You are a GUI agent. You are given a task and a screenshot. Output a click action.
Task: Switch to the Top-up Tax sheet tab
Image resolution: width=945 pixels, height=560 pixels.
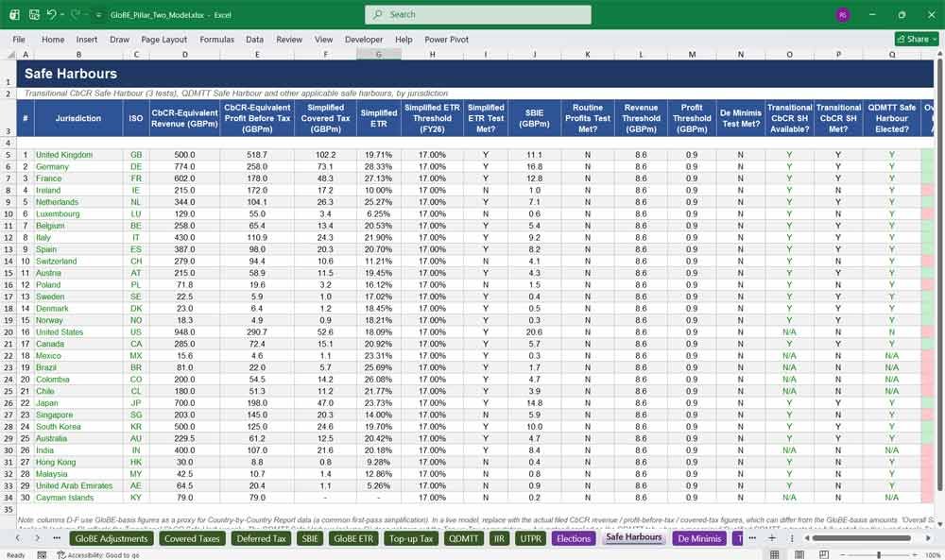click(411, 538)
